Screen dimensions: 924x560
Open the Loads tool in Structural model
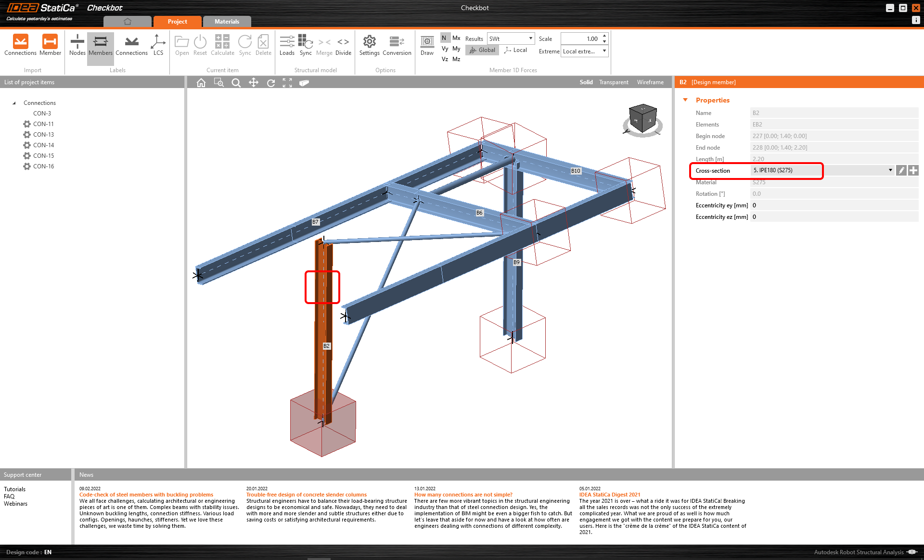pos(287,46)
